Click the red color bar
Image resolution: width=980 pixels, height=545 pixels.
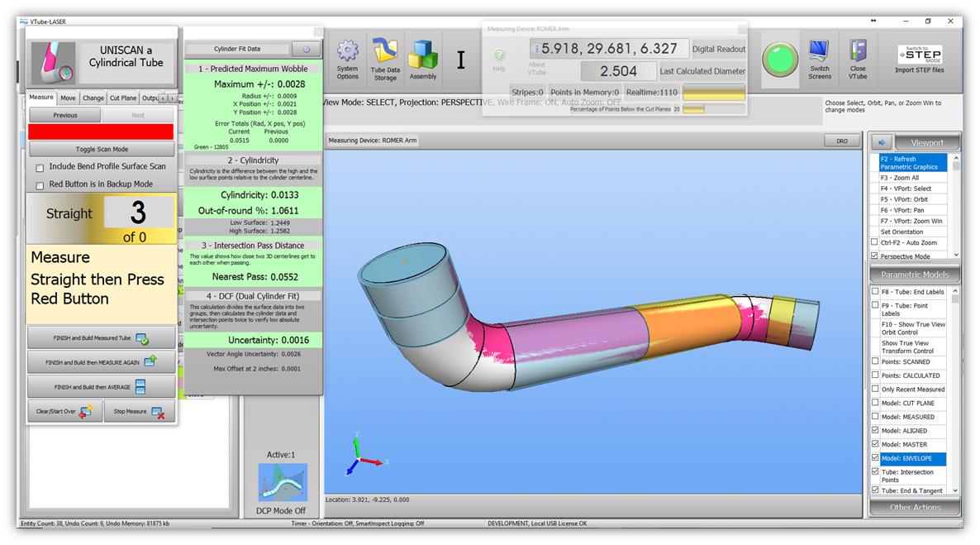pos(101,131)
